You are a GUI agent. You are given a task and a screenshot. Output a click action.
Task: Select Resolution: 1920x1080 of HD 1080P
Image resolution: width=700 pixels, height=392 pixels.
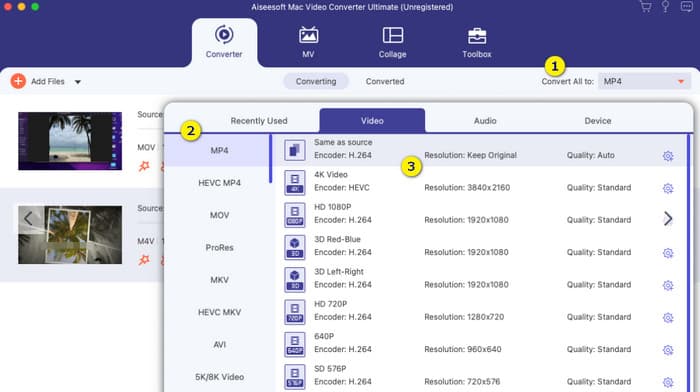pyautogui.click(x=466, y=220)
